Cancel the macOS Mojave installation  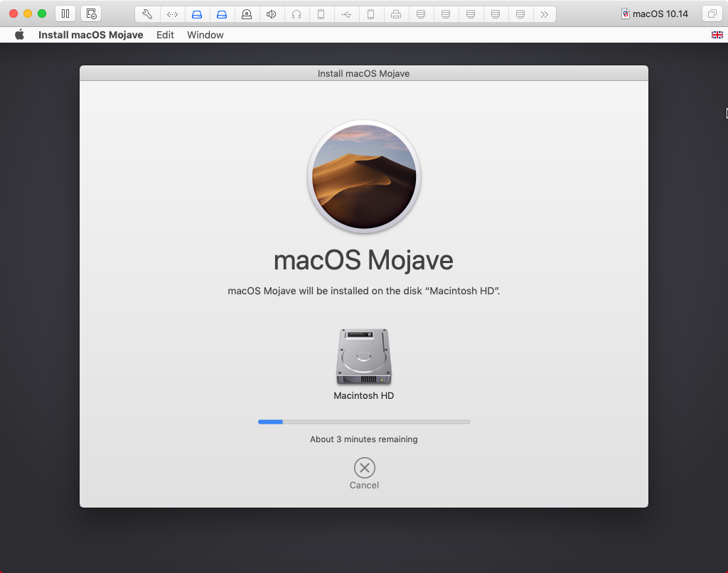point(363,468)
